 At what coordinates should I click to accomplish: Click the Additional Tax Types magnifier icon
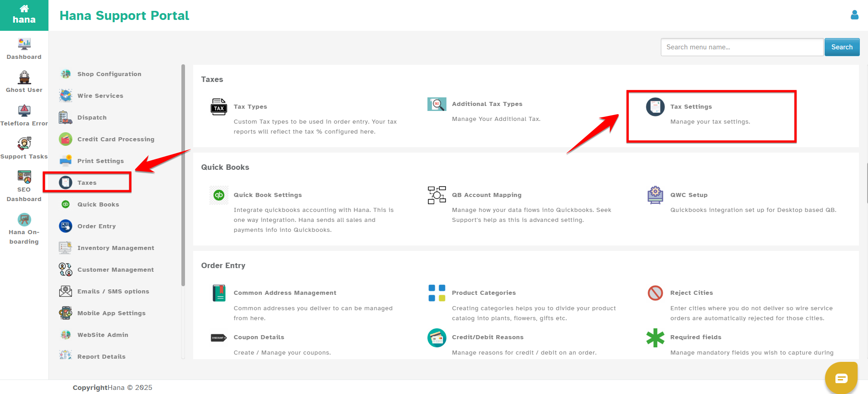coord(437,104)
